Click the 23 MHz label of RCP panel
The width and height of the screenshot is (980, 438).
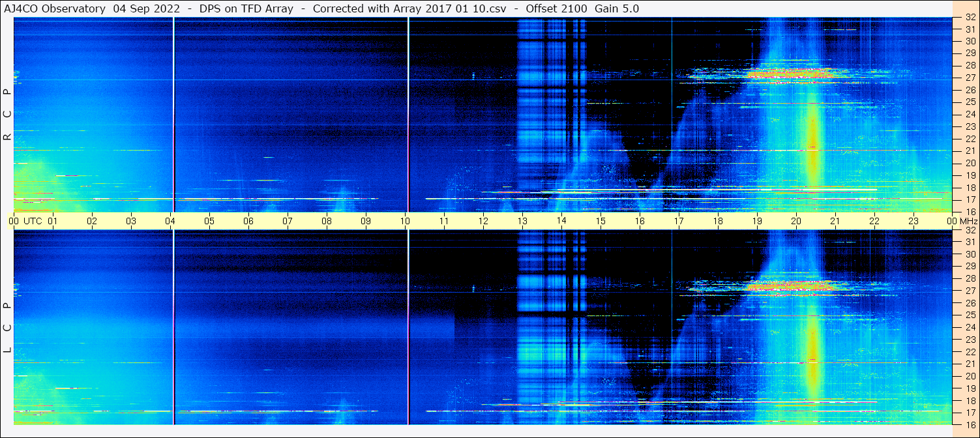pos(970,126)
